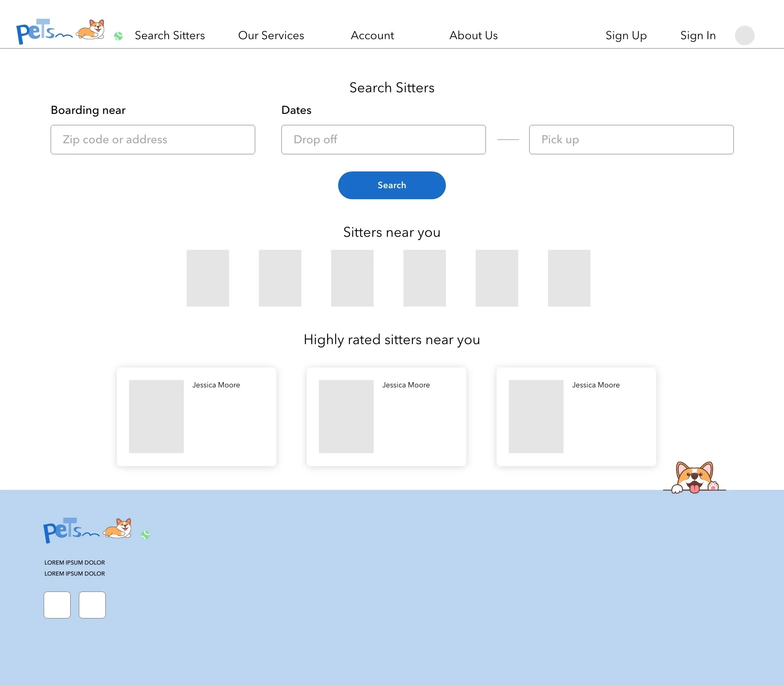784x685 pixels.
Task: Click the gray profile avatar circle
Action: tap(744, 36)
